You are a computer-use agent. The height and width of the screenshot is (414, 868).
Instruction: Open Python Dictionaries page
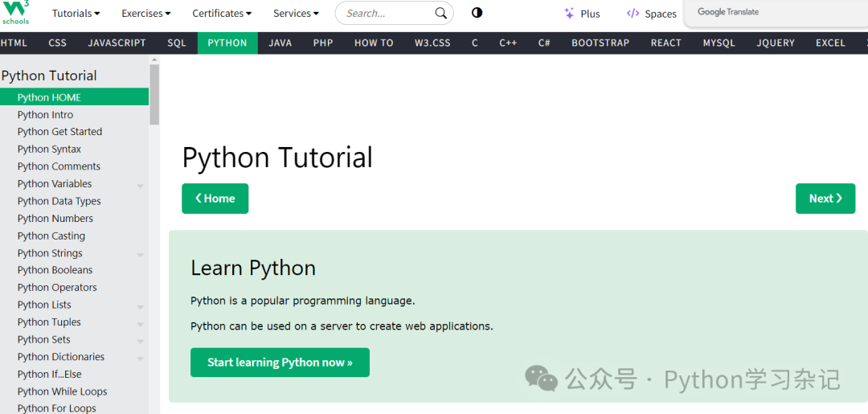click(74, 356)
